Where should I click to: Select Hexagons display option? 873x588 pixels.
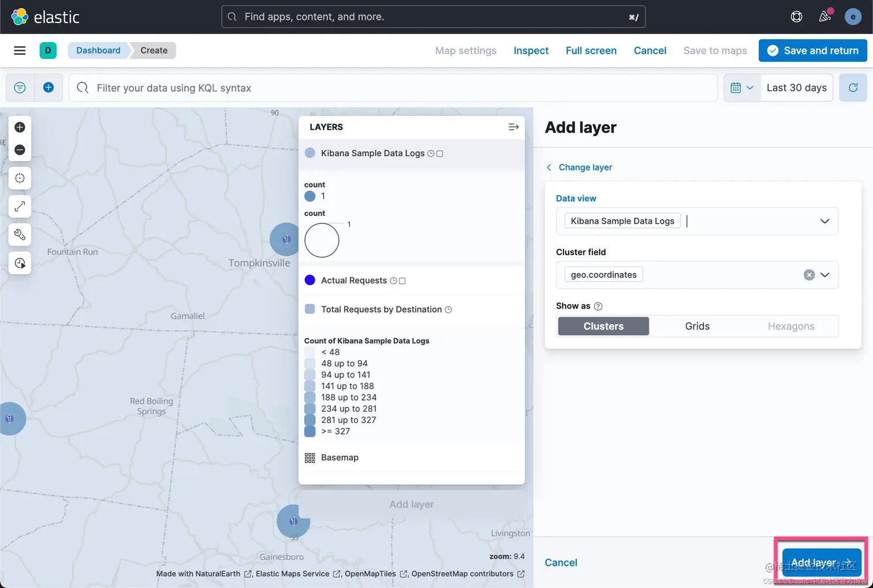tap(791, 326)
